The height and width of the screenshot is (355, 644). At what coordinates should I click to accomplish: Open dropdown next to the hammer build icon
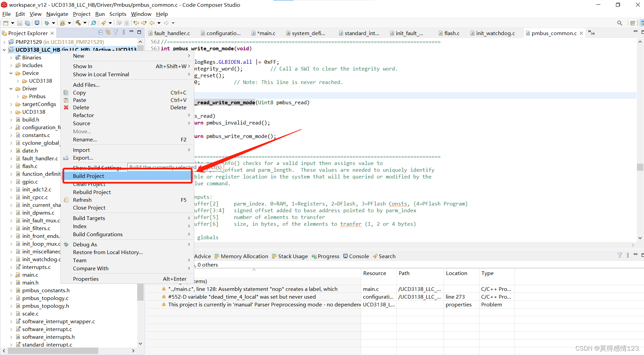pyautogui.click(x=85, y=23)
